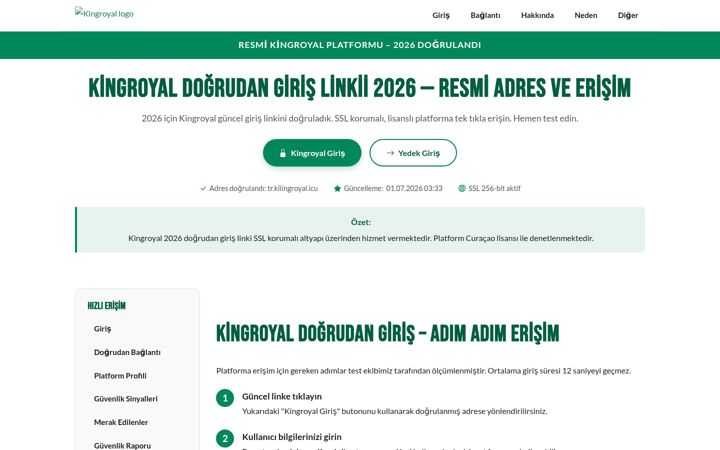
Task: Click the Kingroyal Giriş green button
Action: pos(312,153)
